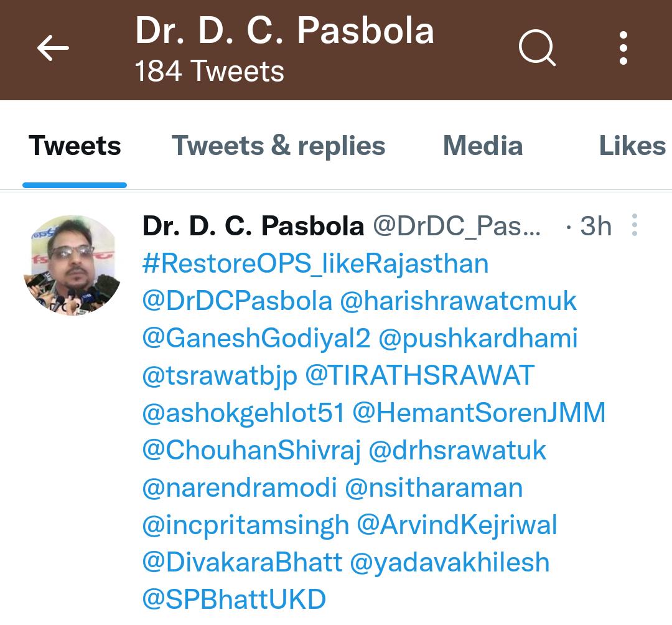
Task: Visit @narendramodi mentioned profile
Action: point(240,488)
